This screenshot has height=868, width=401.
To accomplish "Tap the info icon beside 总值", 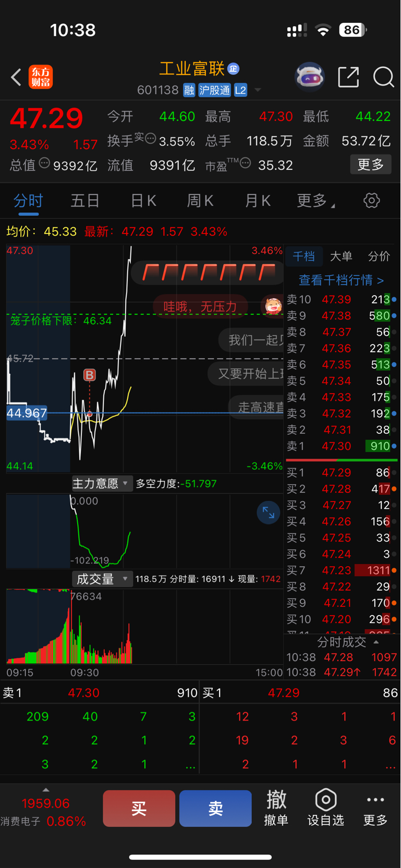I will click(x=44, y=163).
